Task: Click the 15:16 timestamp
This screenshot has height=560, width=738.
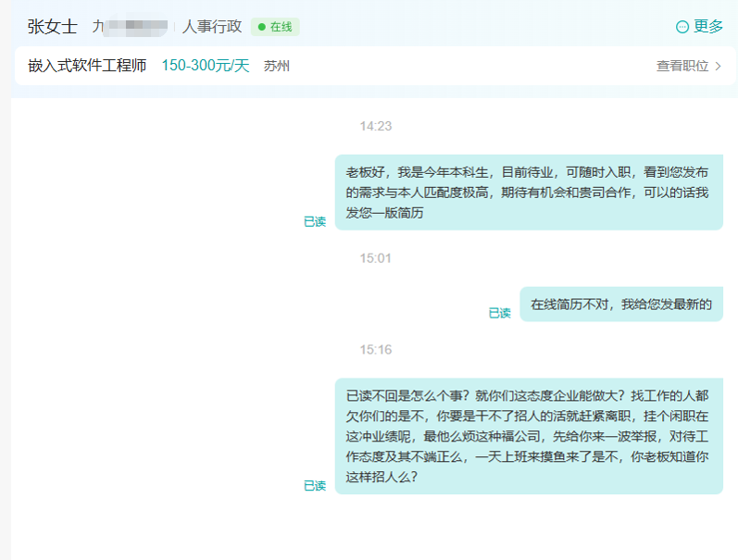Action: point(376,350)
